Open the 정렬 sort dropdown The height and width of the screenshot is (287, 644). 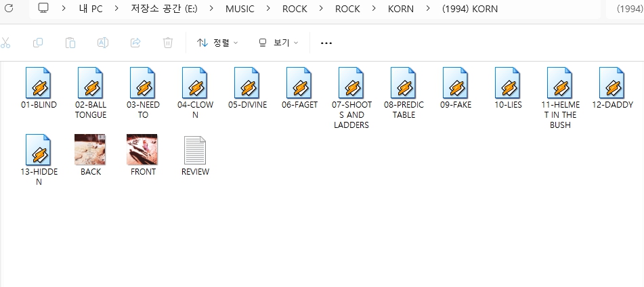click(x=217, y=43)
